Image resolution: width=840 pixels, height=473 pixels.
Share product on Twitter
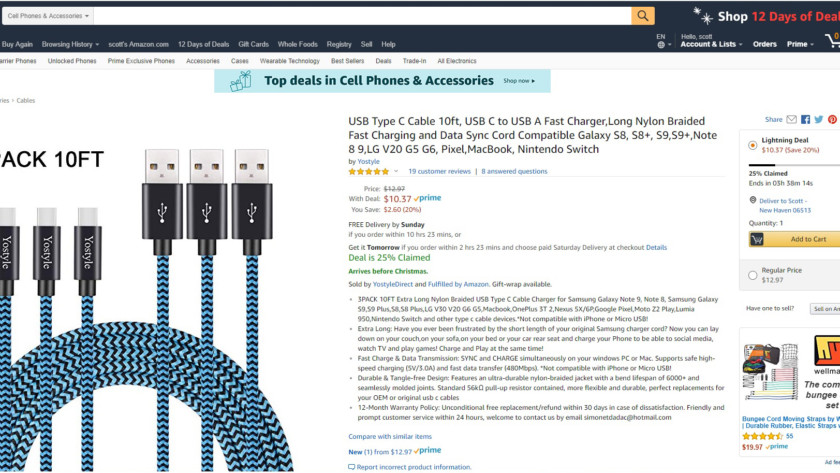[x=818, y=120]
